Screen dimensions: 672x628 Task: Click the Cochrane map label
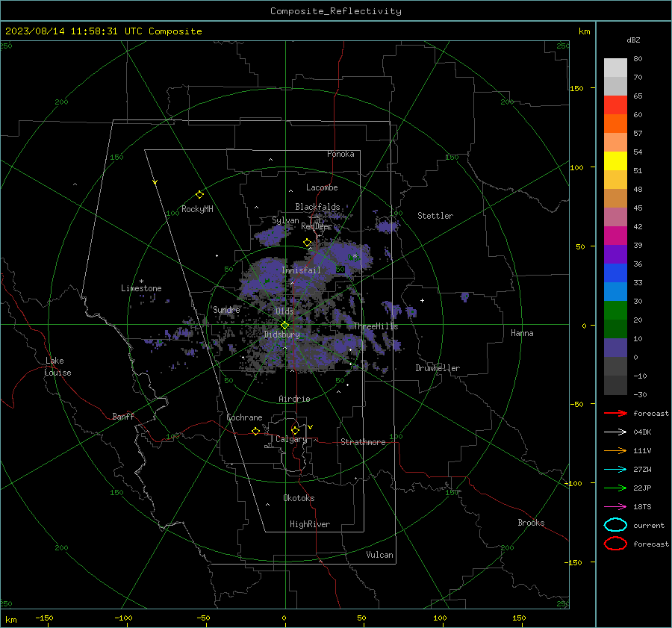[244, 417]
